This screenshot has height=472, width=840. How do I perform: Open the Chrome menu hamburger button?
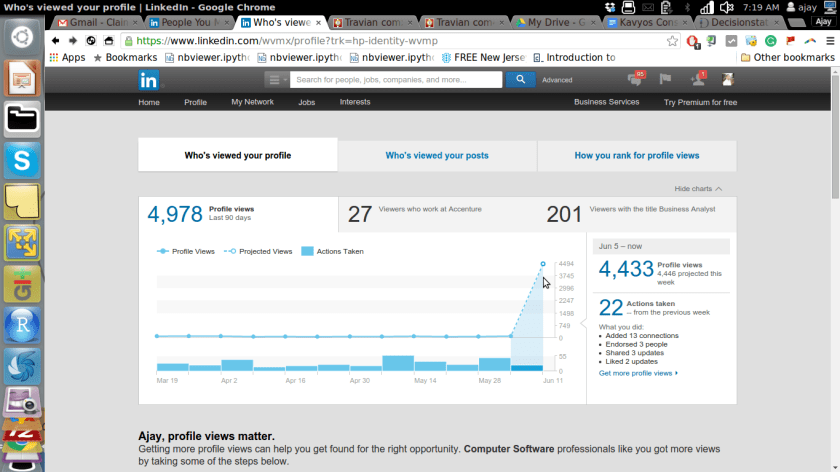828,41
